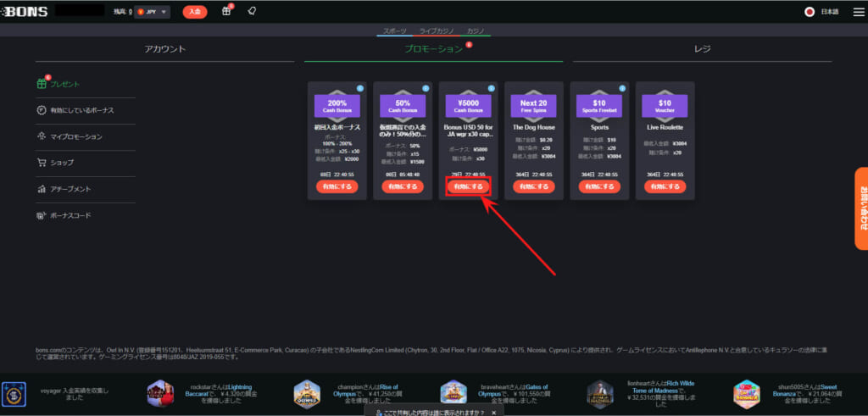
Task: Click the Gates of Olympus game thumbnail
Action: click(453, 393)
